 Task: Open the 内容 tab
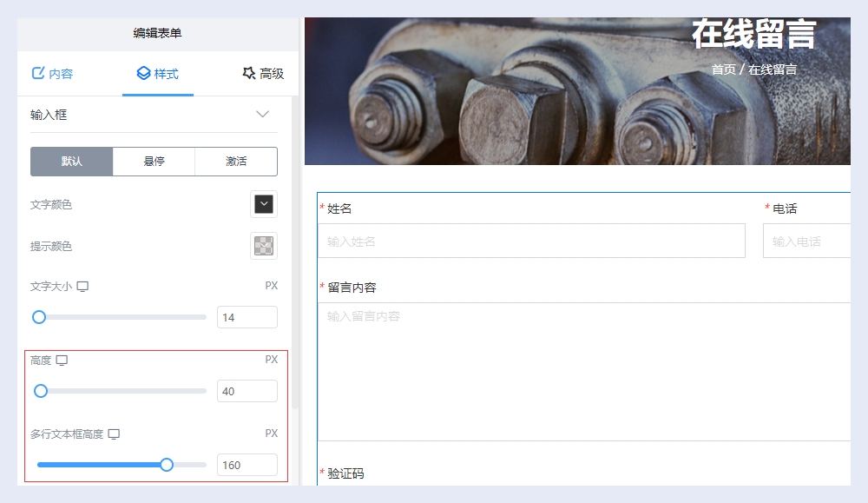pos(53,74)
